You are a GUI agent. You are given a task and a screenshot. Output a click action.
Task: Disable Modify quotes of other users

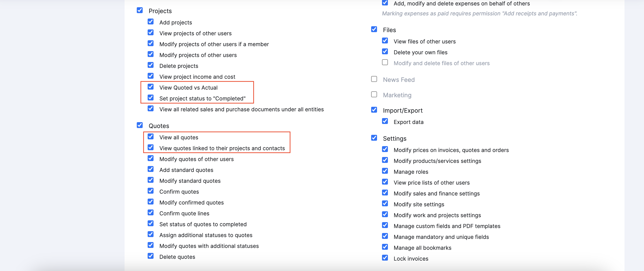(151, 158)
